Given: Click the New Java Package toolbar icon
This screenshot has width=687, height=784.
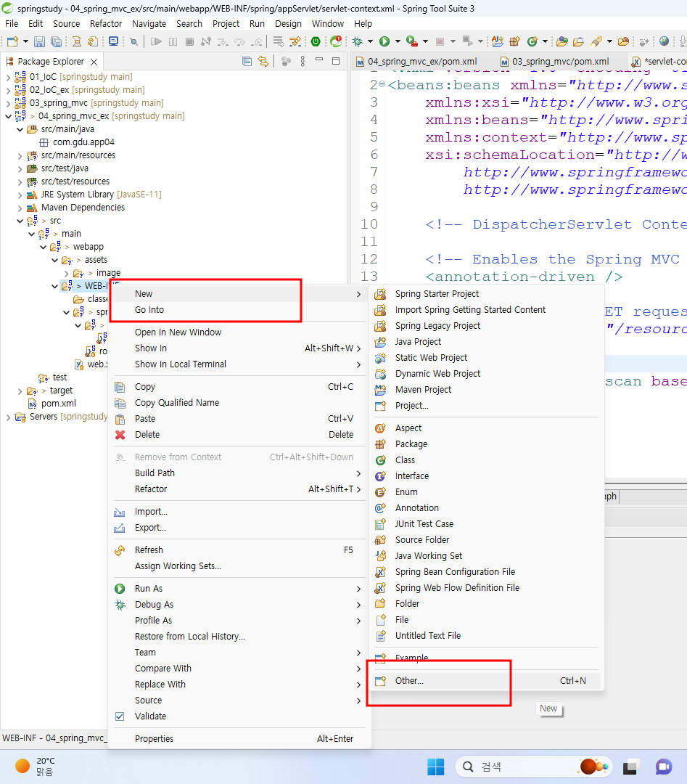Looking at the screenshot, I should 514,41.
